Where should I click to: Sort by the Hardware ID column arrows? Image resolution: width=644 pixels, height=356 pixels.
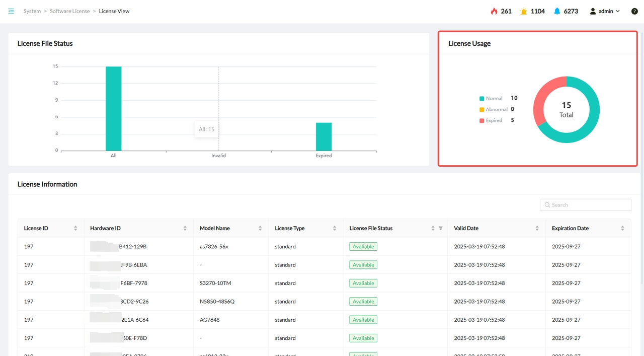185,228
